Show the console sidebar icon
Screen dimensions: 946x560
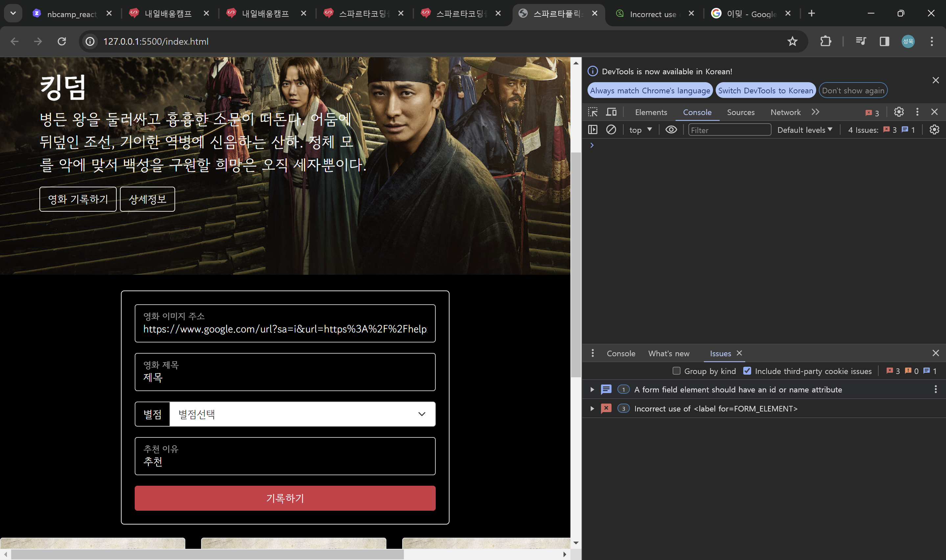click(592, 130)
